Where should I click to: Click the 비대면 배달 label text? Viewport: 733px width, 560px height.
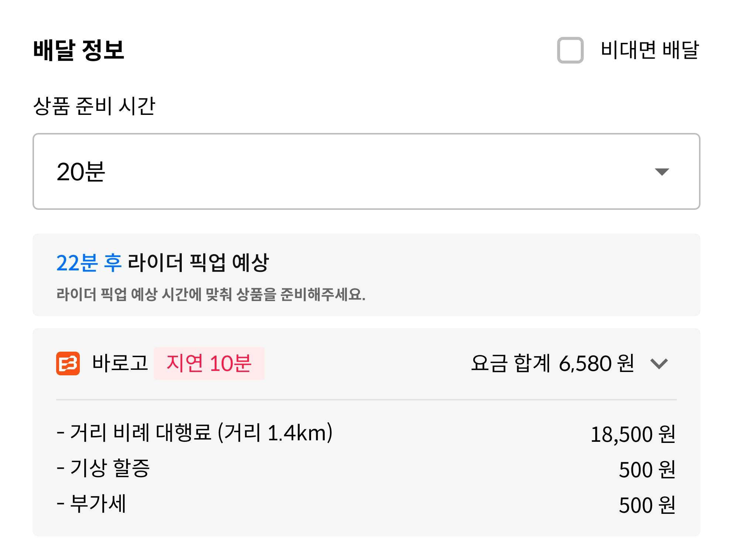[650, 50]
